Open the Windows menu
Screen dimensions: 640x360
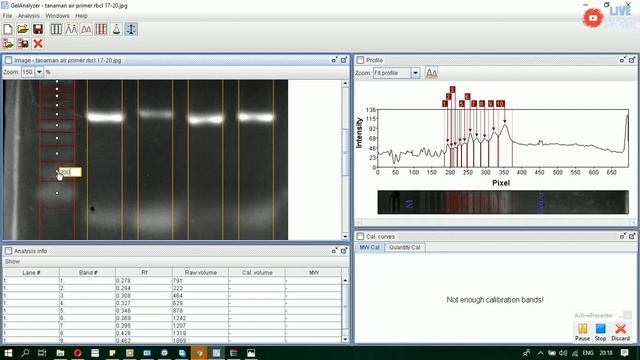coord(58,16)
